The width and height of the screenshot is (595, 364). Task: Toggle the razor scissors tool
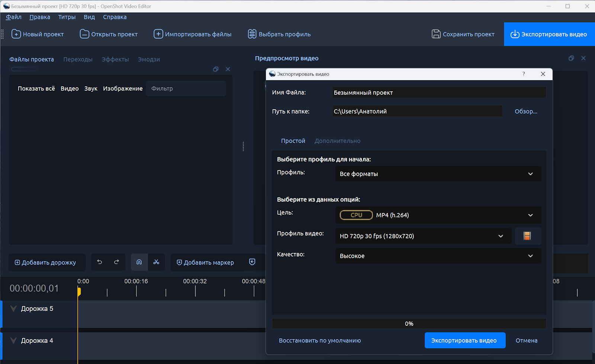156,262
